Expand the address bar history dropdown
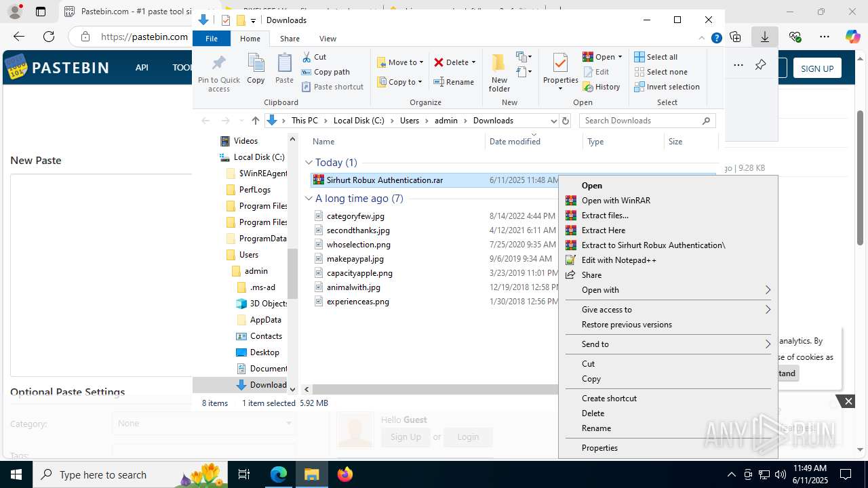 pyautogui.click(x=553, y=121)
